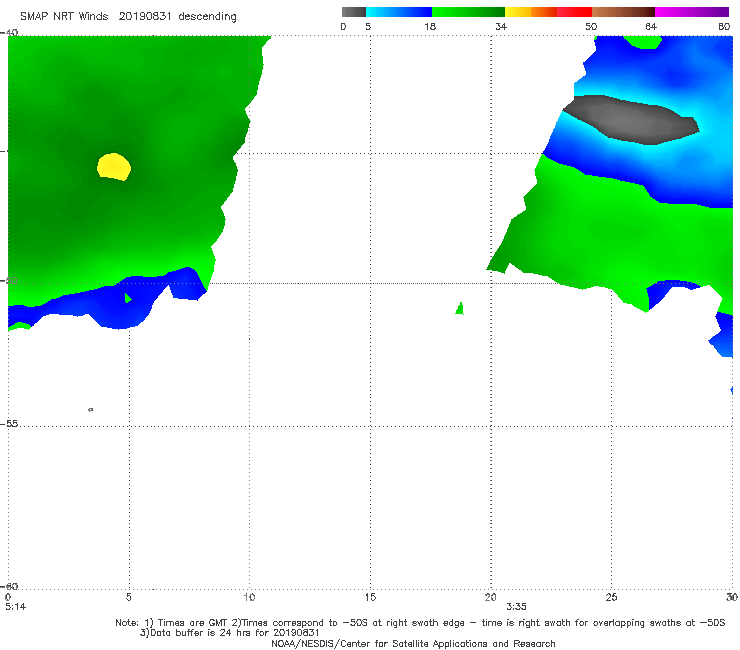
Task: Click the small isolated green patch below -50
Action: pos(460,308)
